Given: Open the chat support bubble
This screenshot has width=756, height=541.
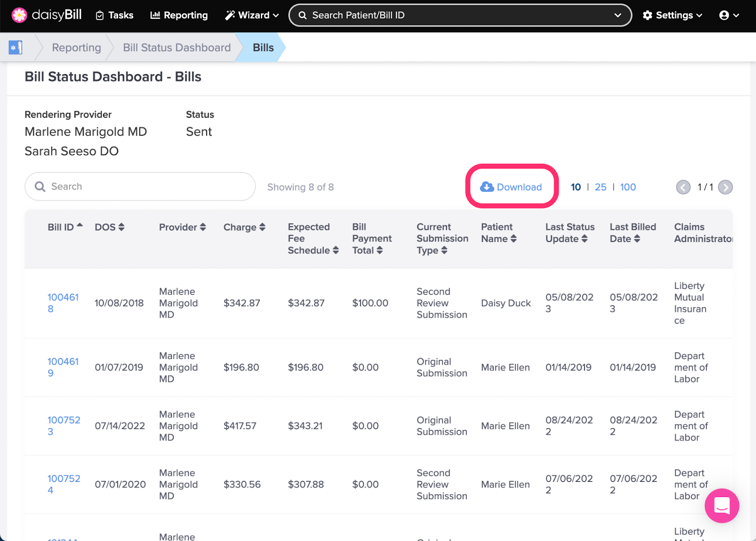Looking at the screenshot, I should pos(722,506).
